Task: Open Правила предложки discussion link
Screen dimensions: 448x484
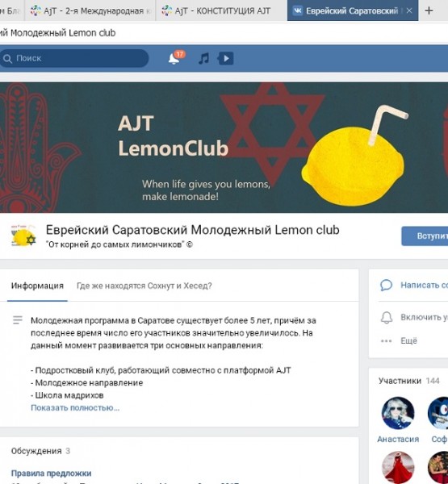Action: point(52,474)
